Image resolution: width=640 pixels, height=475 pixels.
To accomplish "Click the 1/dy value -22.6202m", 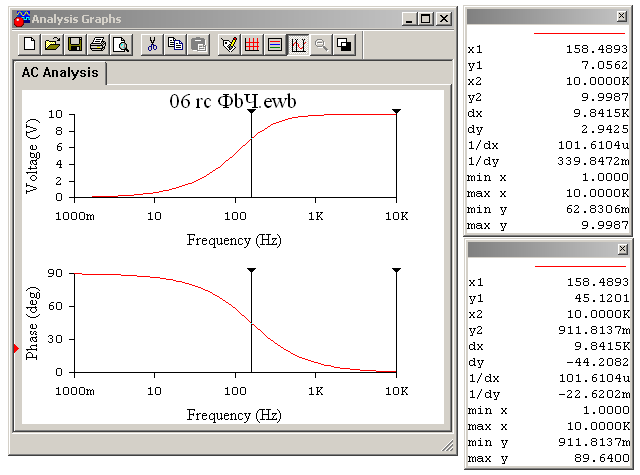I will tap(594, 394).
